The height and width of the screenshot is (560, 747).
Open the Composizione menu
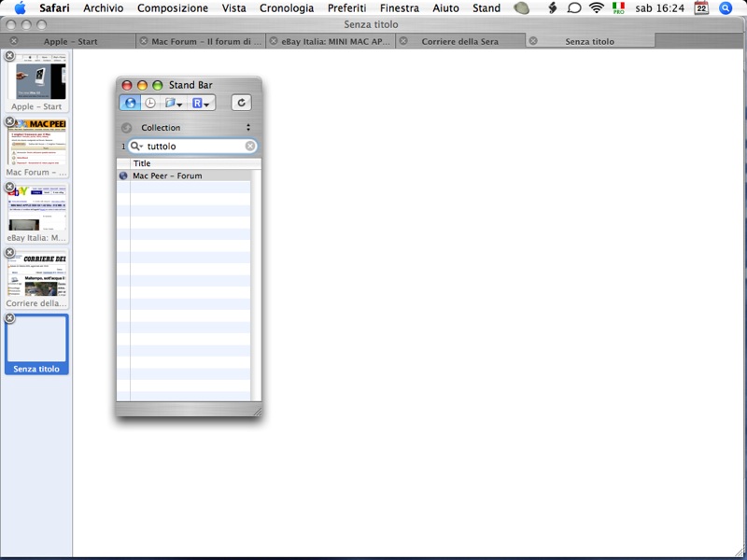point(173,8)
